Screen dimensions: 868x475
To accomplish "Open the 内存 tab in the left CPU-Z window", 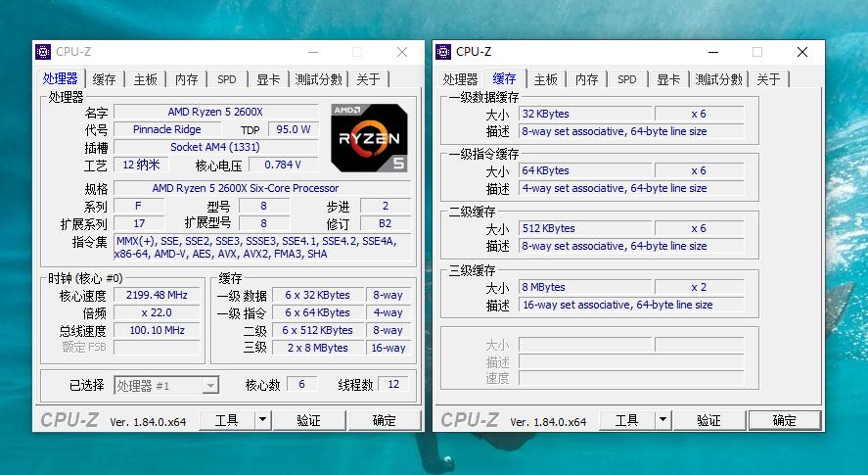I will tap(186, 79).
